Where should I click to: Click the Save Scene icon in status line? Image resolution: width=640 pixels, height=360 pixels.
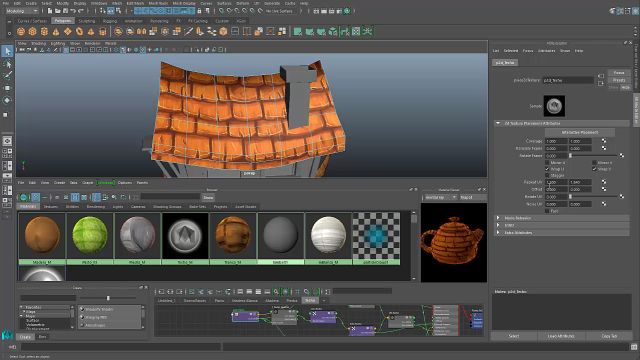pos(65,11)
